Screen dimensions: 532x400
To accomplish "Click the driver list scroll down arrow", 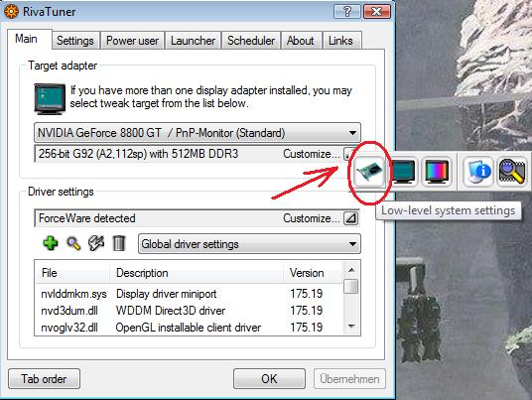I will tap(351, 327).
